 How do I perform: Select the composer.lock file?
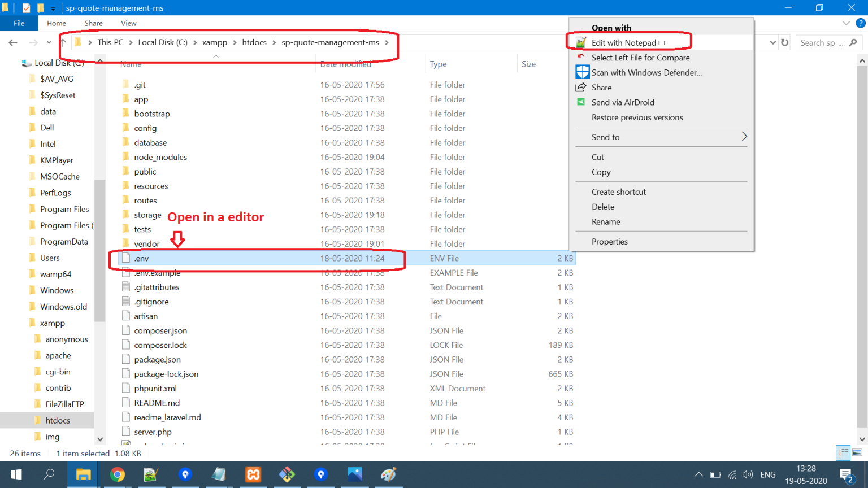click(160, 345)
